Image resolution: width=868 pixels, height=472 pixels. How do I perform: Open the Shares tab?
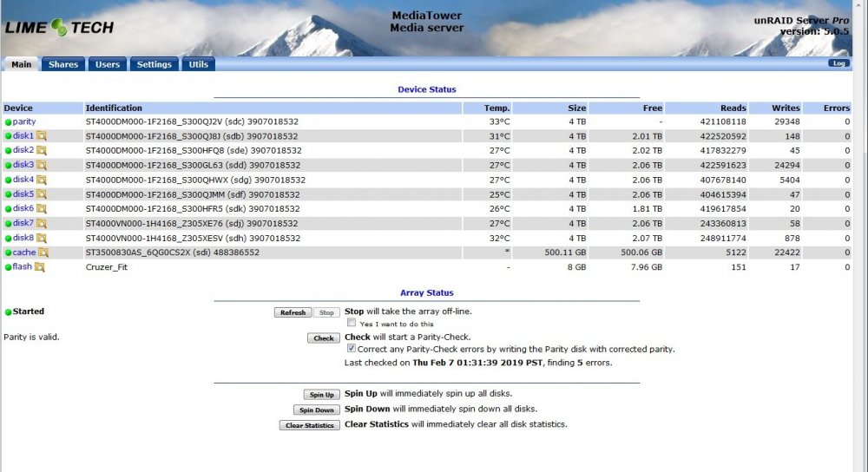point(63,64)
